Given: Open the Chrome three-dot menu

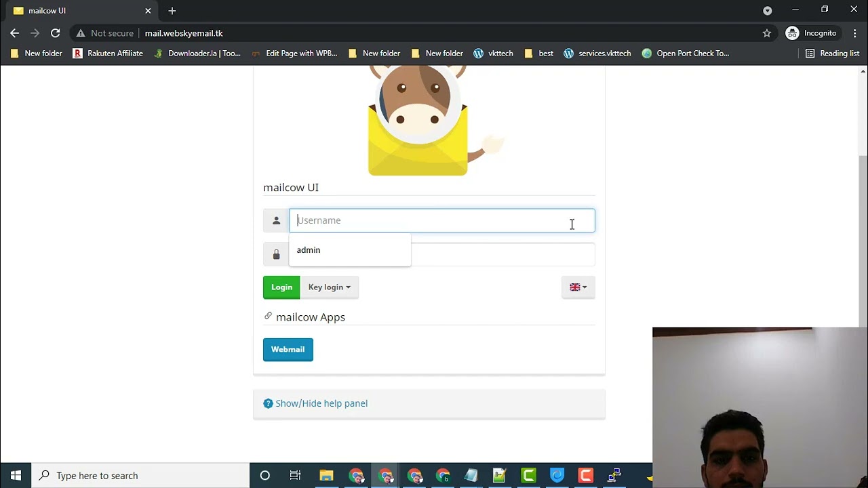Looking at the screenshot, I should coord(854,33).
